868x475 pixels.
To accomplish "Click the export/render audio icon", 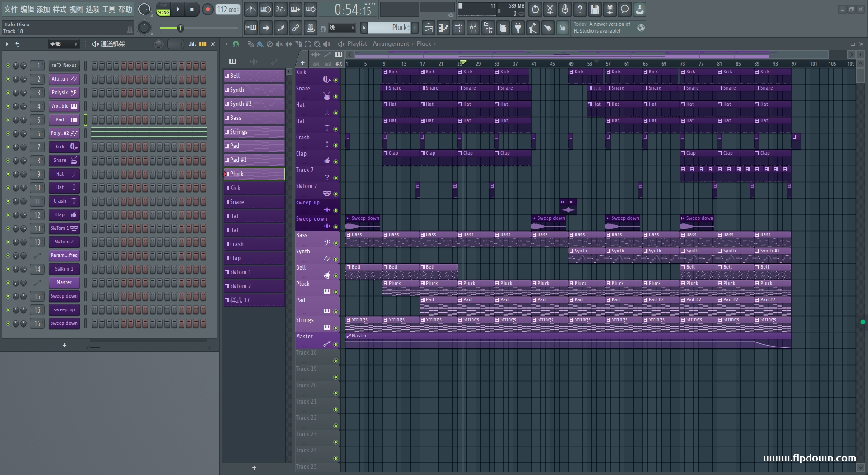I will pos(610,9).
